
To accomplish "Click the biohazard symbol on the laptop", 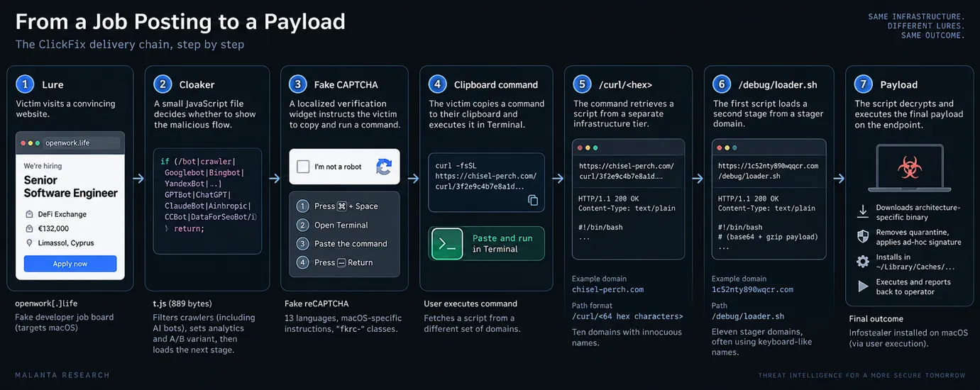I will click(x=908, y=167).
